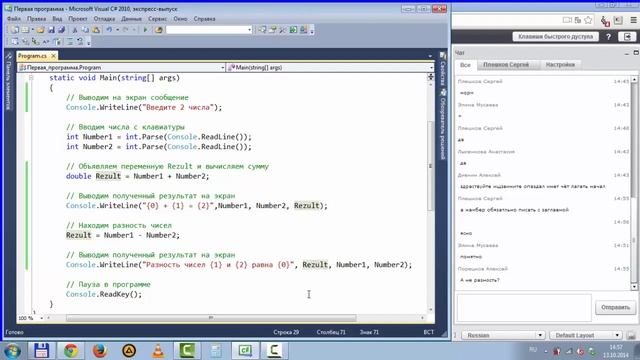Click the Строка 29 status bar entry
640x360 pixels.
[x=286, y=332]
